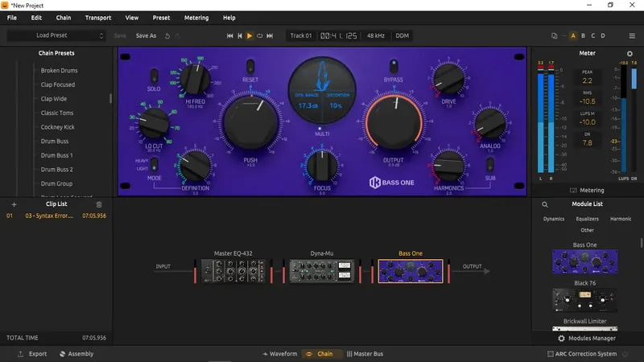
Task: Select Master EQ-432 module in chain
Action: pyautogui.click(x=233, y=271)
